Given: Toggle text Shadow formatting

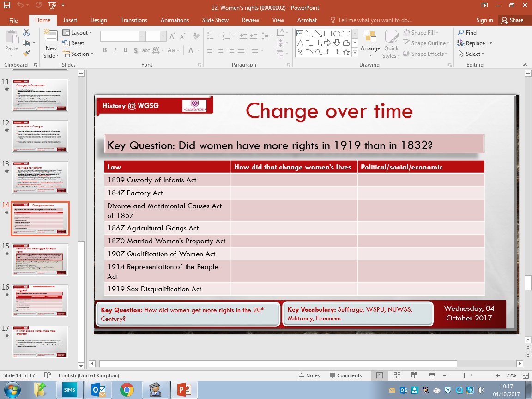Looking at the screenshot, I should (136, 50).
